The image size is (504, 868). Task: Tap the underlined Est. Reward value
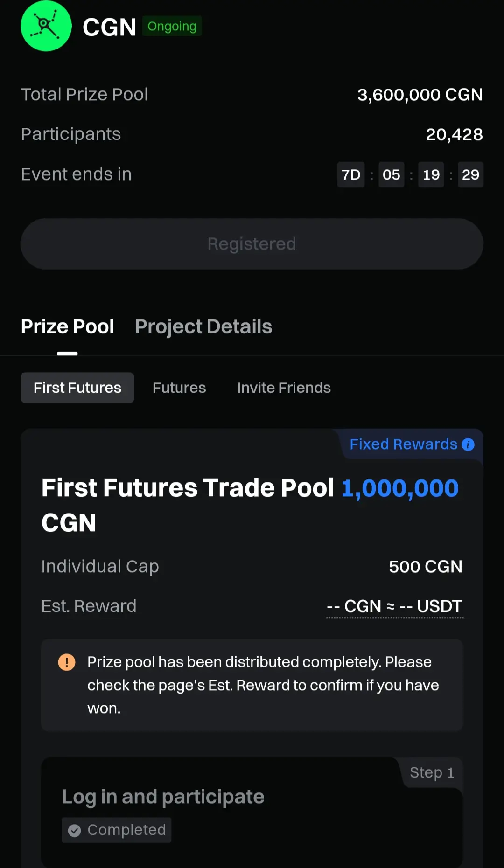pyautogui.click(x=394, y=606)
